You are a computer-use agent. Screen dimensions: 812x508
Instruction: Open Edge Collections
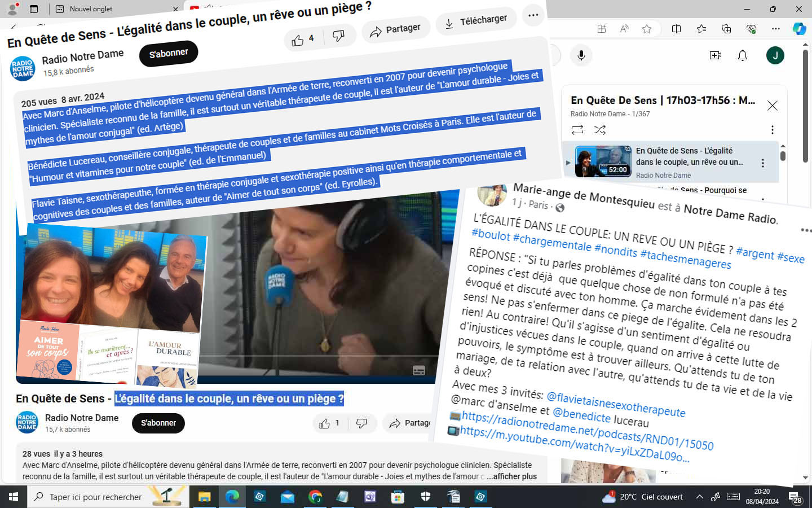point(726,29)
